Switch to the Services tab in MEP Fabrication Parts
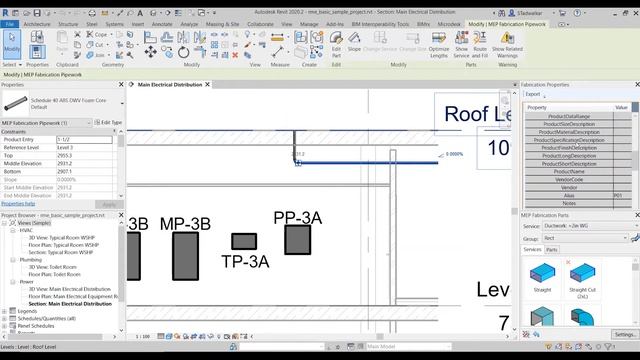640x360 pixels. point(532,249)
